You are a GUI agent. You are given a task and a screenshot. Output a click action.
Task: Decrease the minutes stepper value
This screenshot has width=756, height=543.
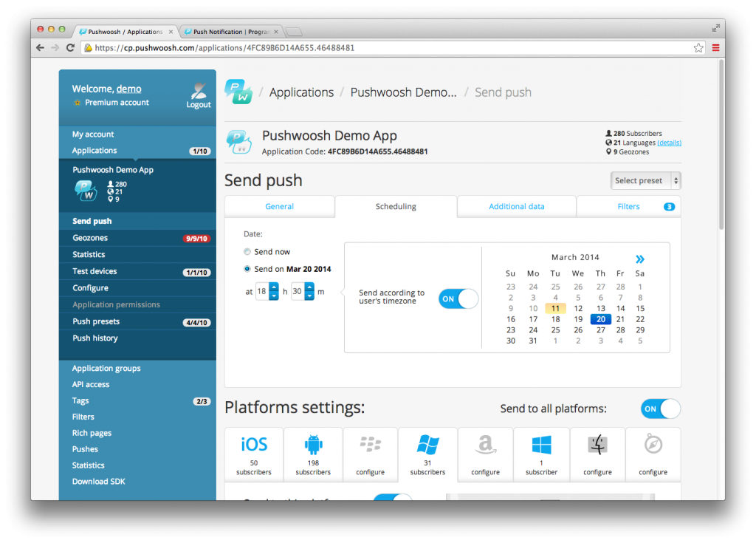[x=309, y=296]
